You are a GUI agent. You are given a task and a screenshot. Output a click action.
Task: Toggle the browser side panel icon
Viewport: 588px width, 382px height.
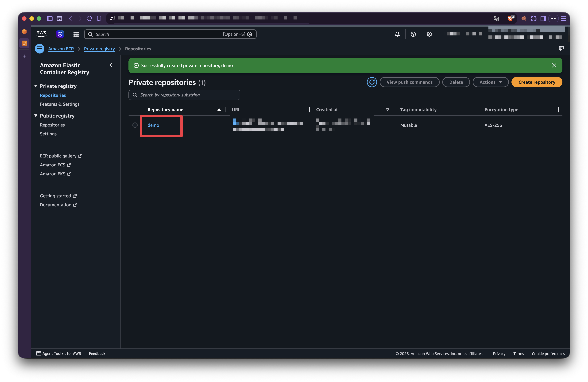pyautogui.click(x=543, y=19)
